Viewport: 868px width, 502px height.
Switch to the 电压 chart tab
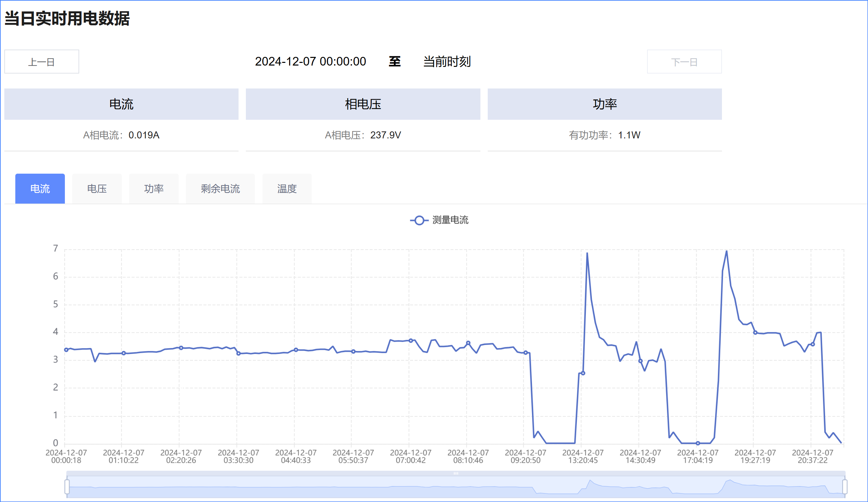(97, 189)
